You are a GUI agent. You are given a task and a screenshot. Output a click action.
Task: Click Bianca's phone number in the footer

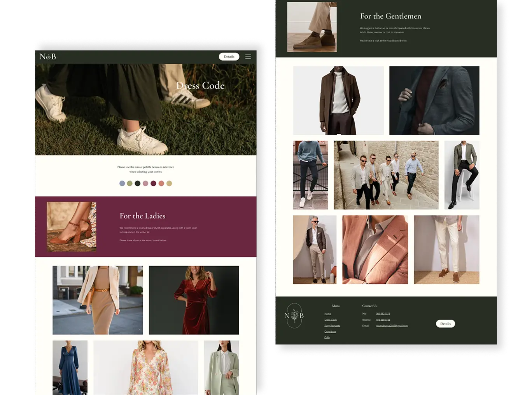(383, 320)
